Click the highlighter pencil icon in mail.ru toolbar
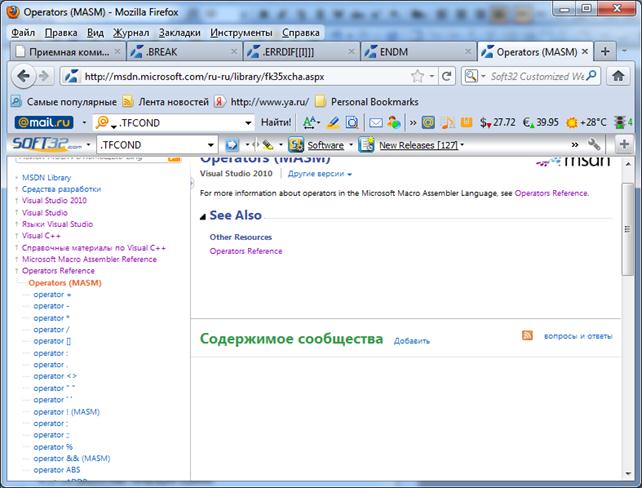 (x=333, y=122)
